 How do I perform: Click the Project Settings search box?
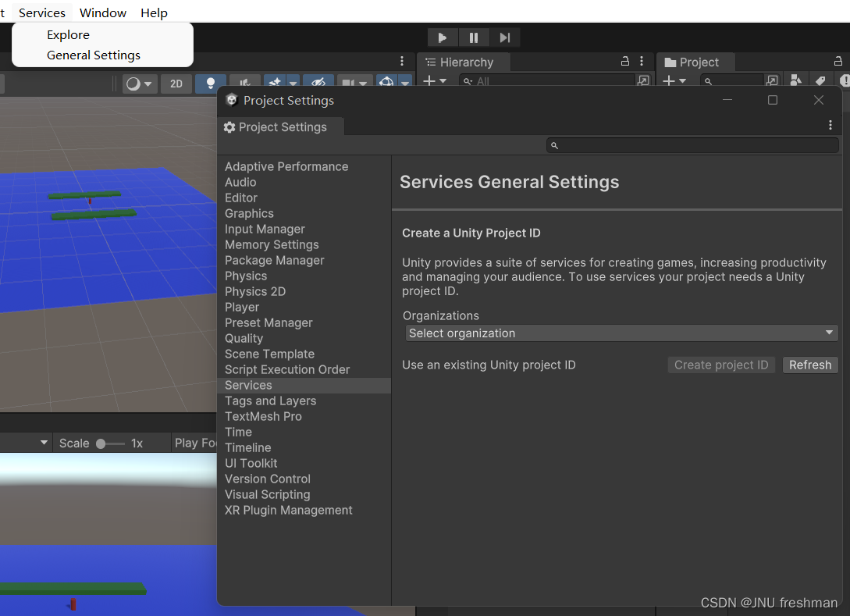[x=692, y=145]
